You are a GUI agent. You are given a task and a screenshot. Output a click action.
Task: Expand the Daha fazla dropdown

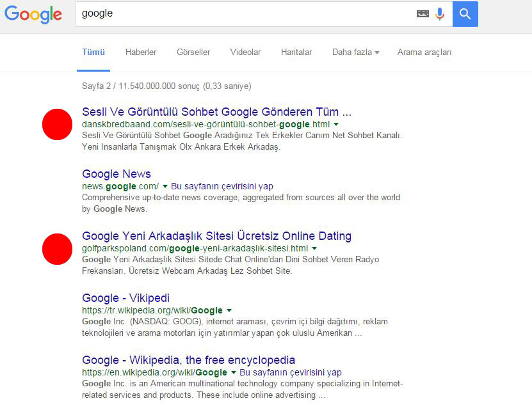tap(355, 52)
